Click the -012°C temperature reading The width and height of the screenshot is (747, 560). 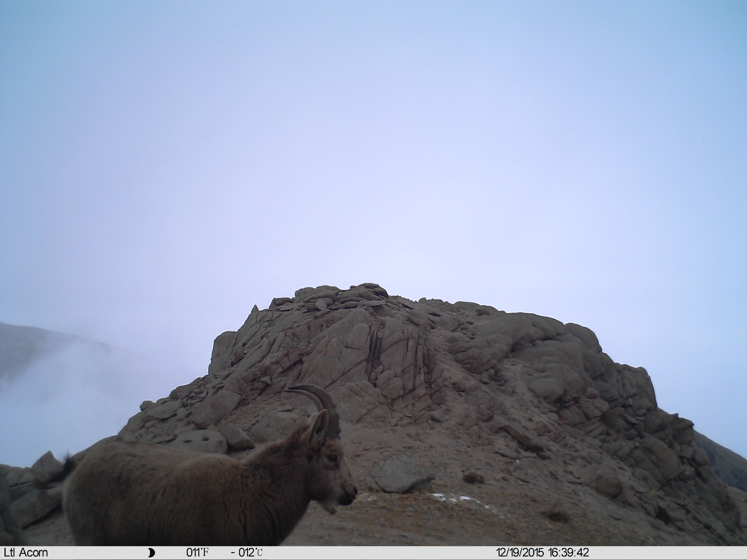pos(247,553)
